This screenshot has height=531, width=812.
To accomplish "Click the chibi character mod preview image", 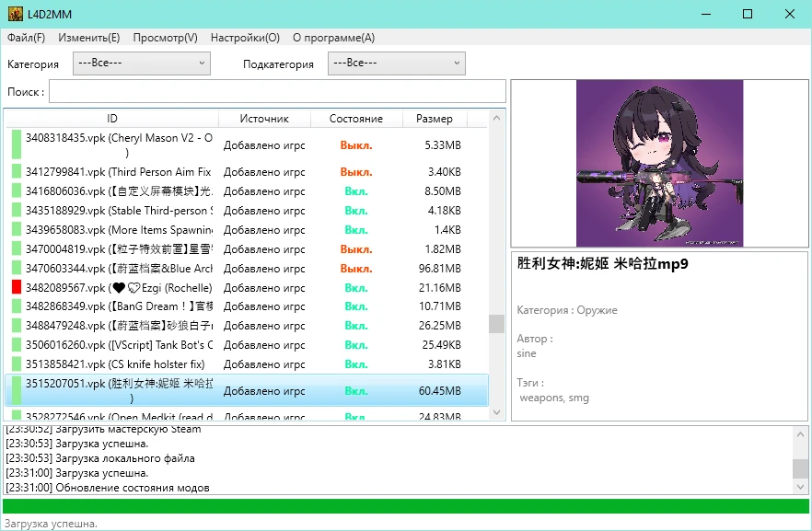I will 659,163.
